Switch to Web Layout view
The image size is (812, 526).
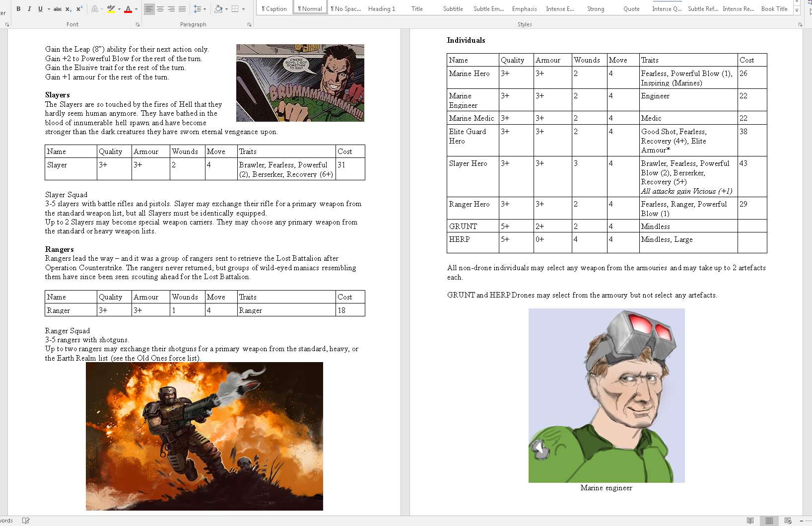pyautogui.click(x=788, y=521)
